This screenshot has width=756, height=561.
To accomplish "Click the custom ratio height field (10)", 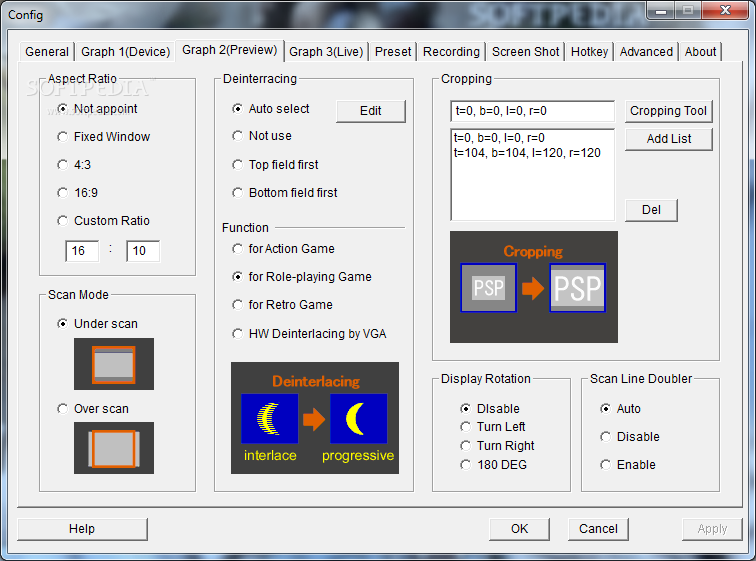I will point(143,251).
